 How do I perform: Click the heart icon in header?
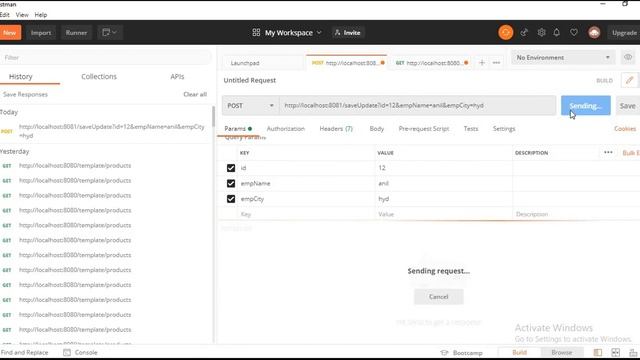pyautogui.click(x=574, y=32)
